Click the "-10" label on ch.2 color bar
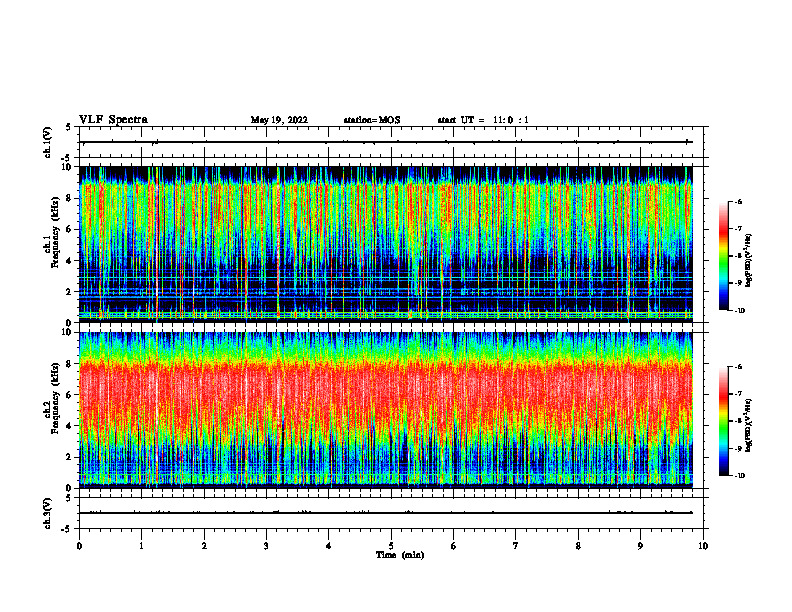Screen dimensions: 792x612 pyautogui.click(x=740, y=476)
